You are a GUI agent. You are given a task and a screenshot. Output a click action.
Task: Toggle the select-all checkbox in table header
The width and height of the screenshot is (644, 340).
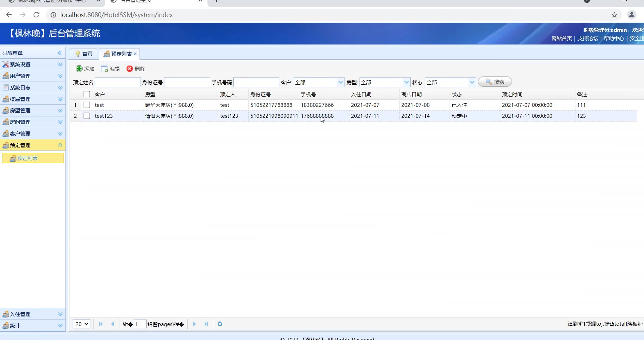[87, 94]
